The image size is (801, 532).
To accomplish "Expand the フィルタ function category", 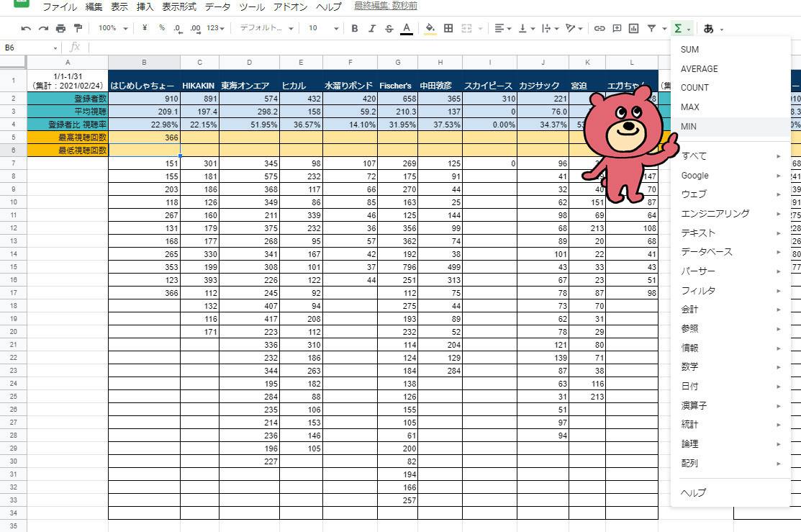I will pos(730,291).
